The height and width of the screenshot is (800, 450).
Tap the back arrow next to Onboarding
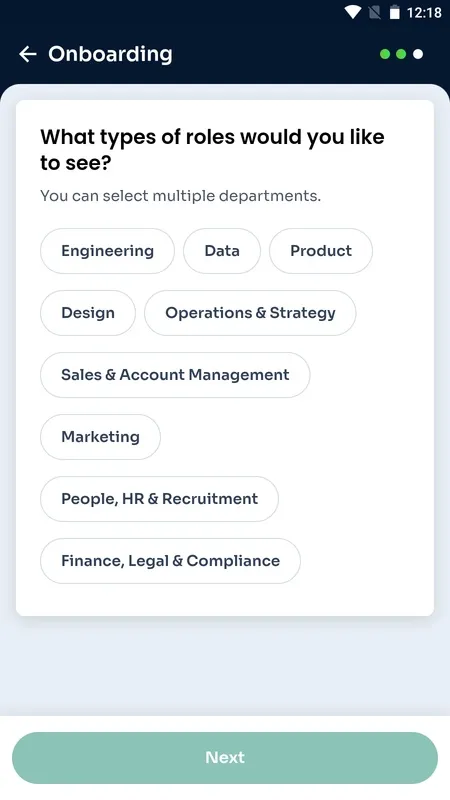pos(28,54)
